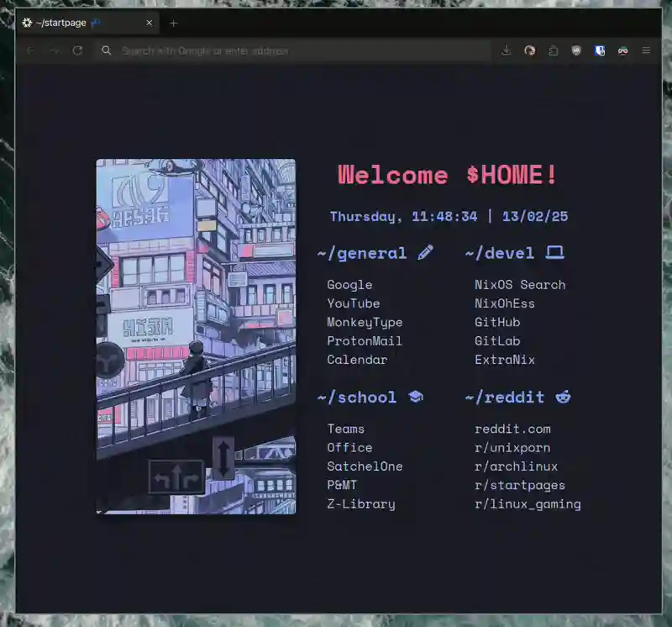Image resolution: width=672 pixels, height=627 pixels.
Task: Open the SatchelOne link
Action: tap(365, 466)
